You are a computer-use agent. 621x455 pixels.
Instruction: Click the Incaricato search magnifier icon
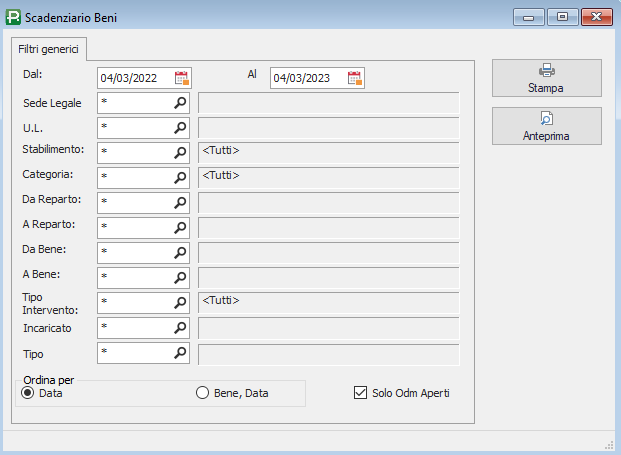click(x=180, y=327)
